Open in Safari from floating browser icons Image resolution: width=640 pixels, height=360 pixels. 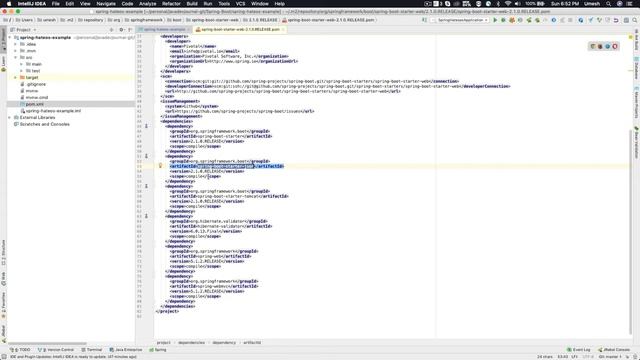[608, 47]
